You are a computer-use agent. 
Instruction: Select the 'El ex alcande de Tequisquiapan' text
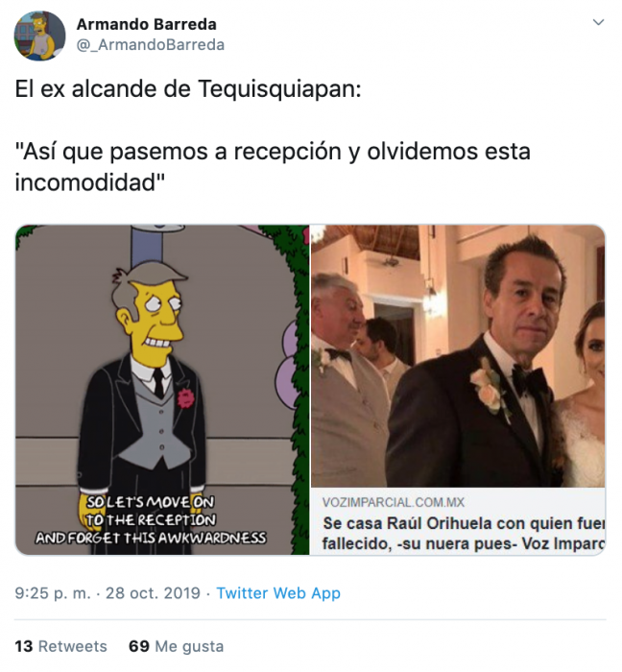[188, 89]
